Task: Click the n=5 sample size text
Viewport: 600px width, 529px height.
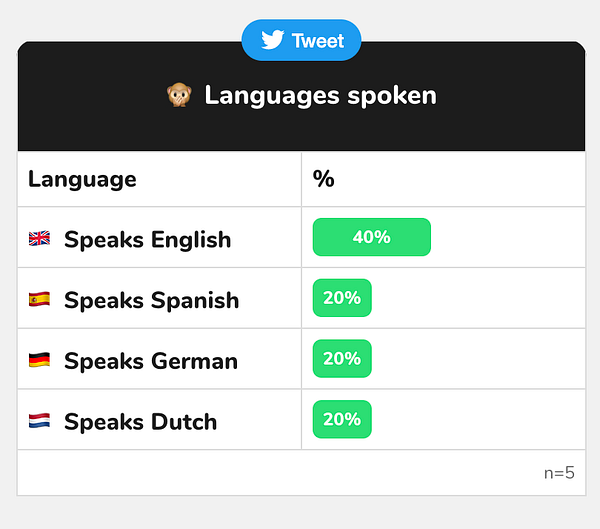Action: tap(559, 473)
